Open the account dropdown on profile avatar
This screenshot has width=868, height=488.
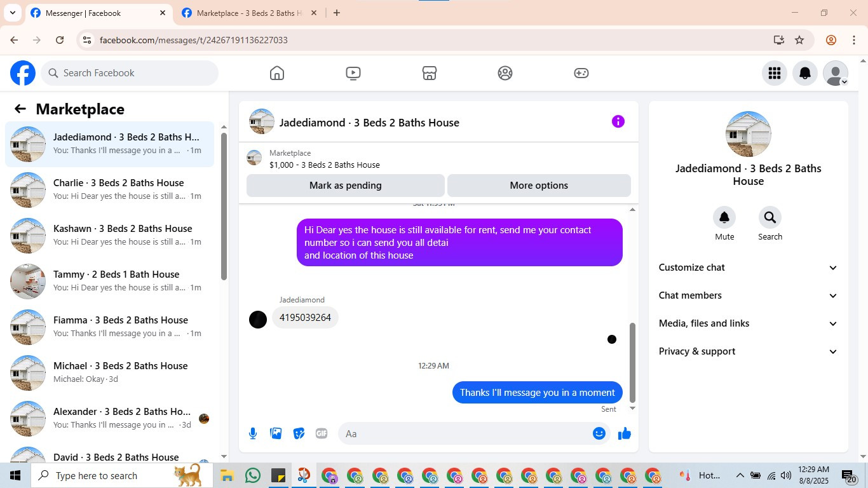[836, 73]
